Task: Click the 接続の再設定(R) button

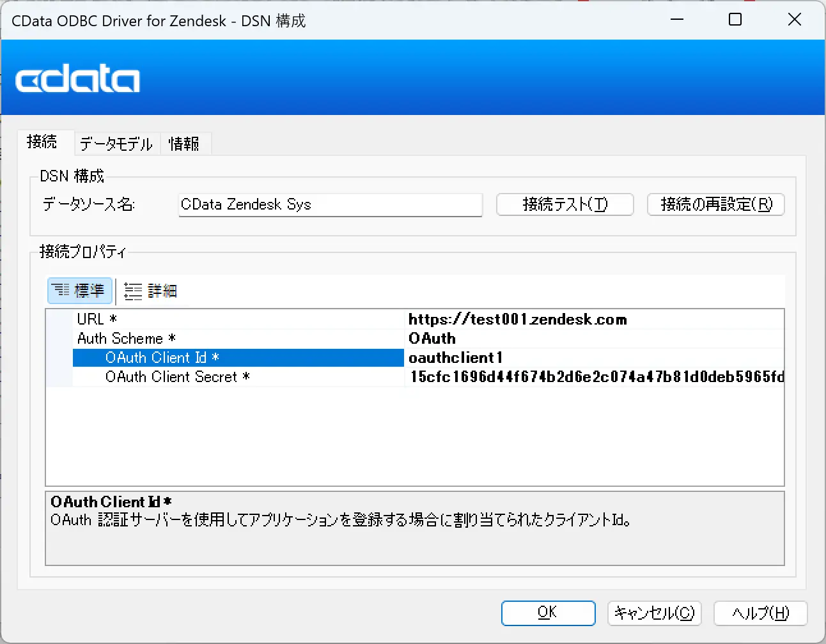Action: (716, 204)
